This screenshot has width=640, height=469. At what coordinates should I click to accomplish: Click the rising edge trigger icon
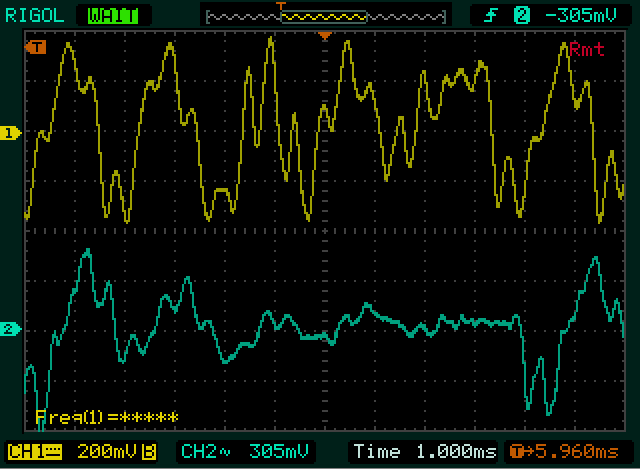(492, 14)
